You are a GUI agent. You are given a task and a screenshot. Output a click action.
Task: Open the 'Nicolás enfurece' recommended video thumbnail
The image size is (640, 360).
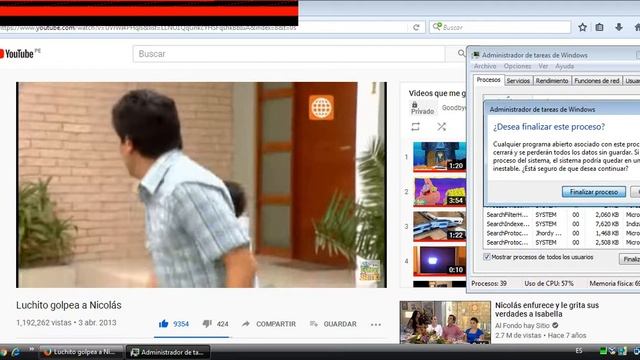445,322
